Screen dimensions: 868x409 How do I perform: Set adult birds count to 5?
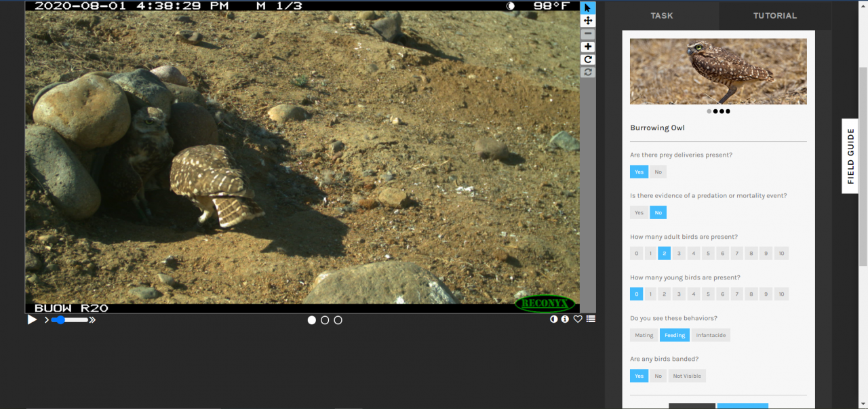pos(708,253)
